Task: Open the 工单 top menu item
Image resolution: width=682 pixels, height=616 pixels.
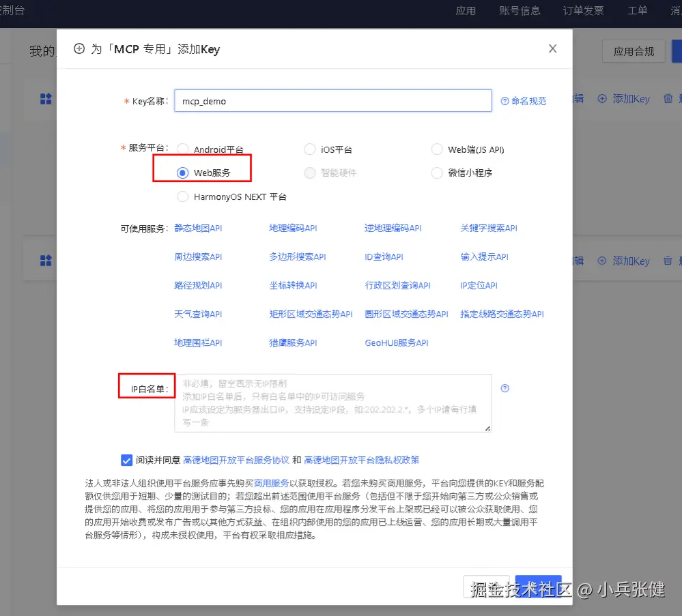Action: click(x=637, y=10)
